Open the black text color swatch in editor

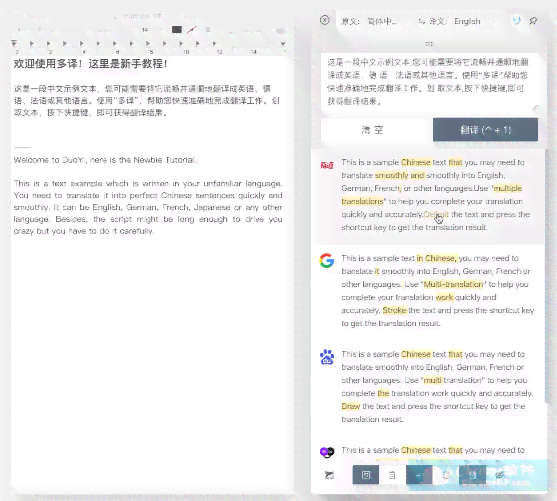177,29
